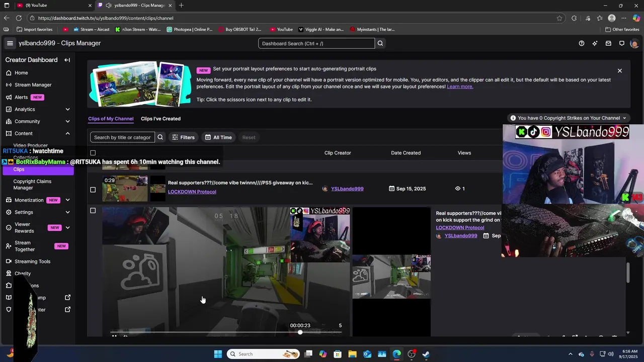
Task: Open Stream – Aircast bookmark
Action: (92, 30)
